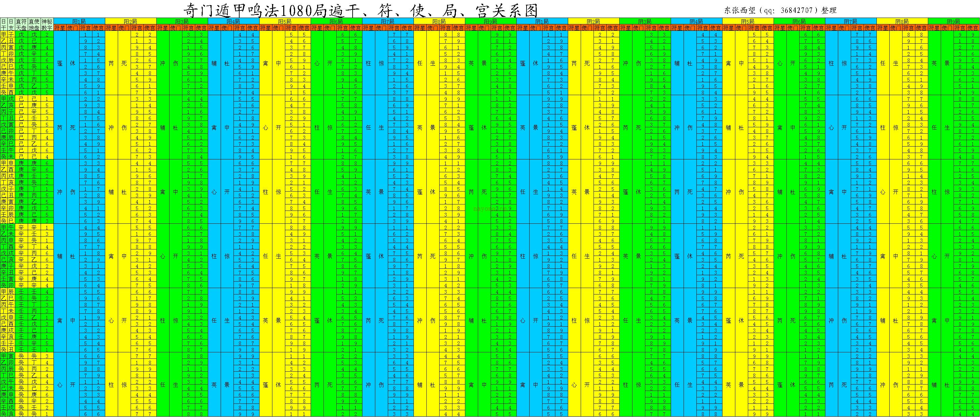Image resolution: width=980 pixels, height=417 pixels.
Task: Select the 符星 sub-header under 阳1局
Action: pyautogui.click(x=60, y=28)
